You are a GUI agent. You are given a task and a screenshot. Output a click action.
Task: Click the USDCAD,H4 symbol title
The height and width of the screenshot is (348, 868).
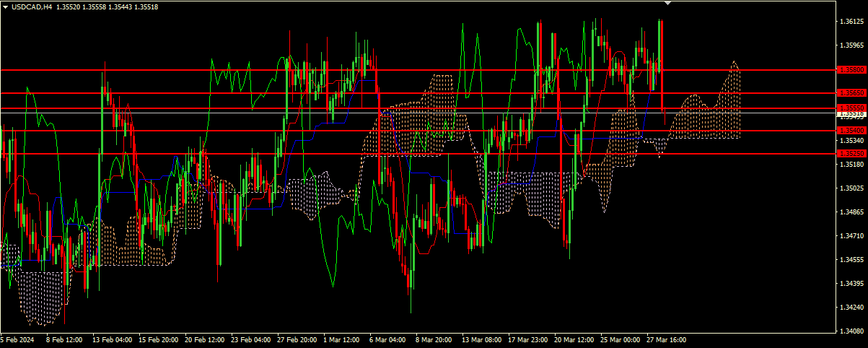[x=32, y=6]
